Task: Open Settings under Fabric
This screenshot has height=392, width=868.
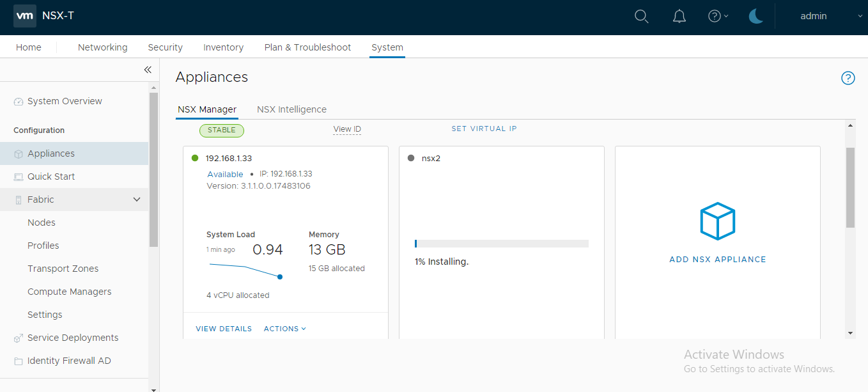Action: tap(45, 315)
